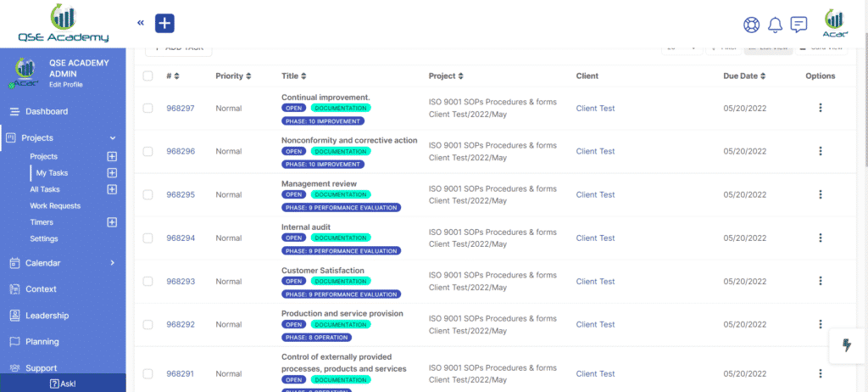
Task: Check the box for task 968294
Action: (147, 238)
